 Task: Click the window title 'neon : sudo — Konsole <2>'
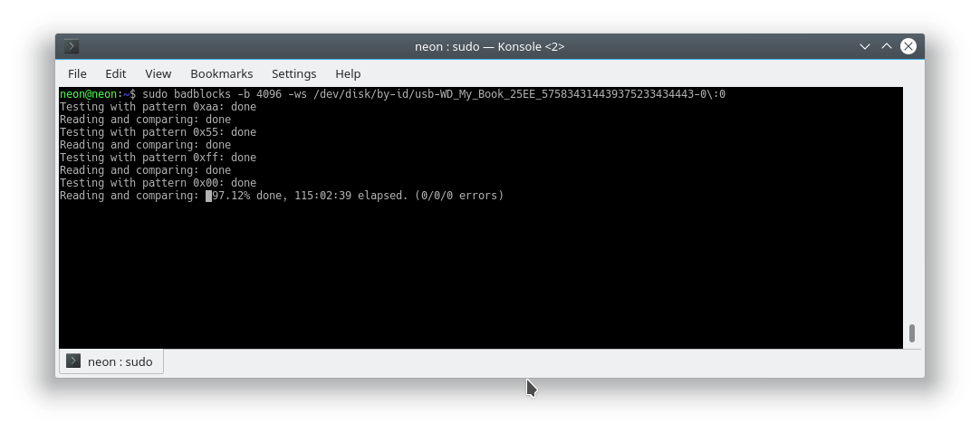[x=489, y=46]
